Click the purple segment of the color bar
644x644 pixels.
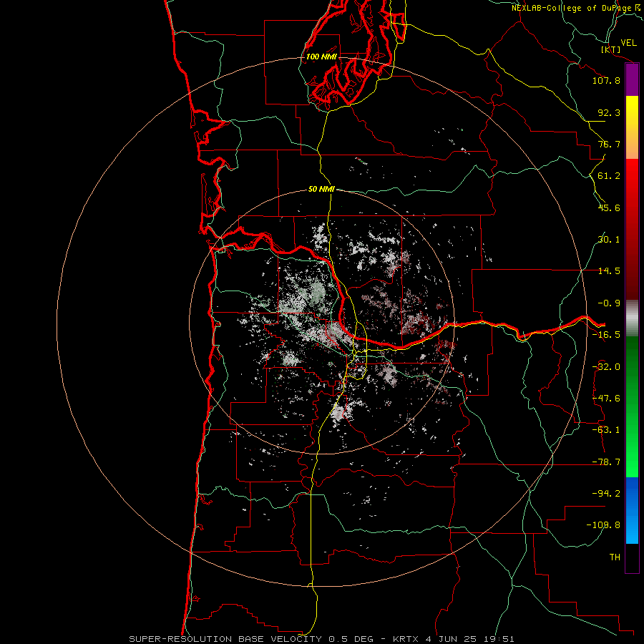click(x=632, y=80)
